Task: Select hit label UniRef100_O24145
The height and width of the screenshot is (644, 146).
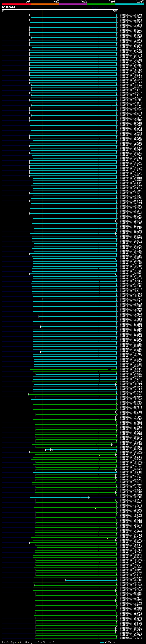Action: (131, 32)
